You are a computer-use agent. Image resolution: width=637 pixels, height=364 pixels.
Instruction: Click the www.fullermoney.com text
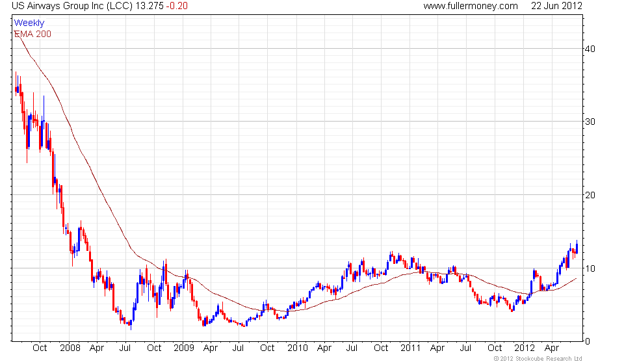coord(471,6)
